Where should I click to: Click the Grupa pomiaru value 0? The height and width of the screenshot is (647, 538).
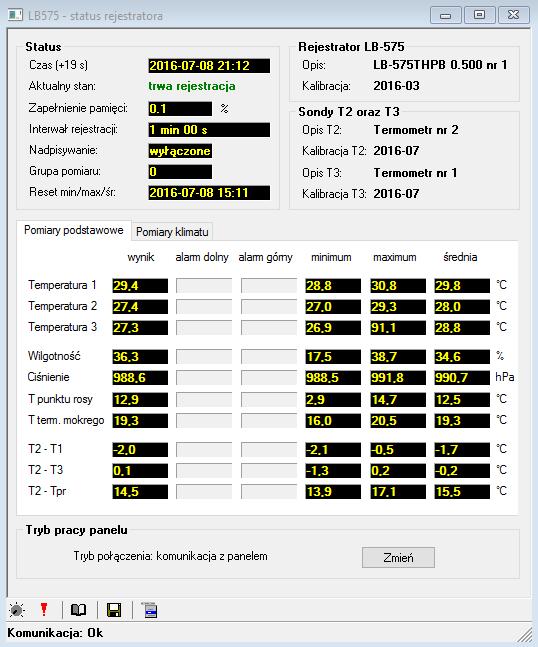tap(180, 172)
